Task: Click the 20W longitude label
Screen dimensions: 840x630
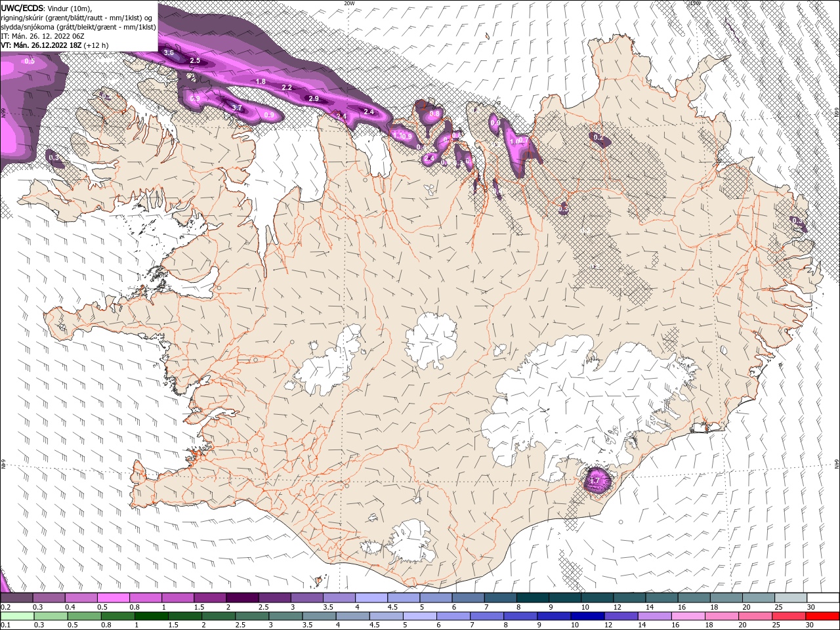Action: (349, 3)
